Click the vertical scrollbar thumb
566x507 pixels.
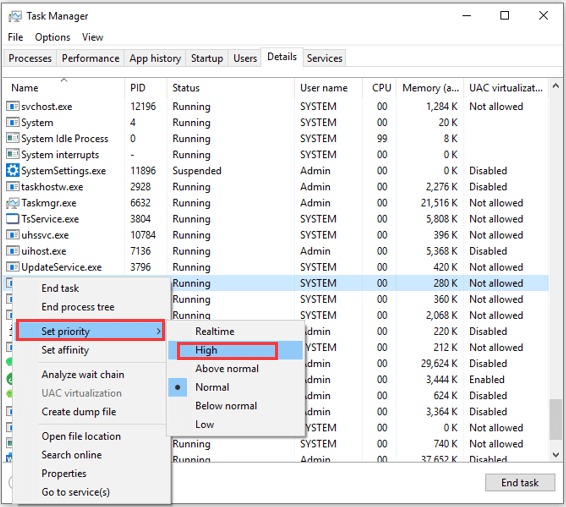[556, 419]
